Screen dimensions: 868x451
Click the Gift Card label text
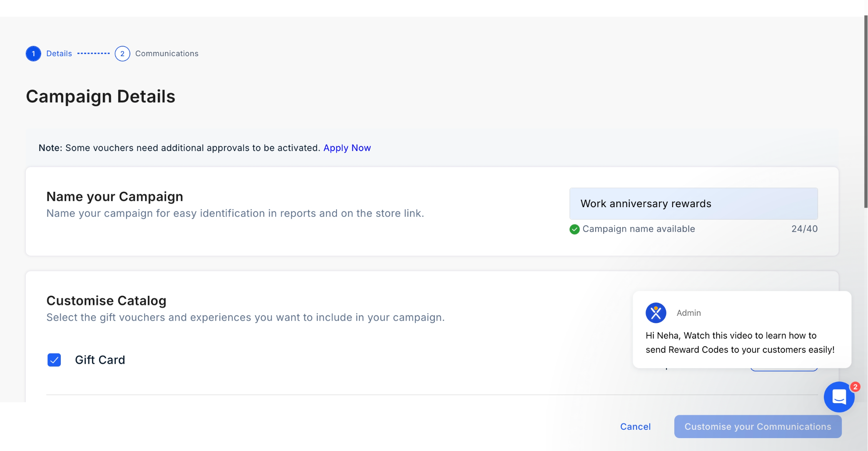click(100, 360)
